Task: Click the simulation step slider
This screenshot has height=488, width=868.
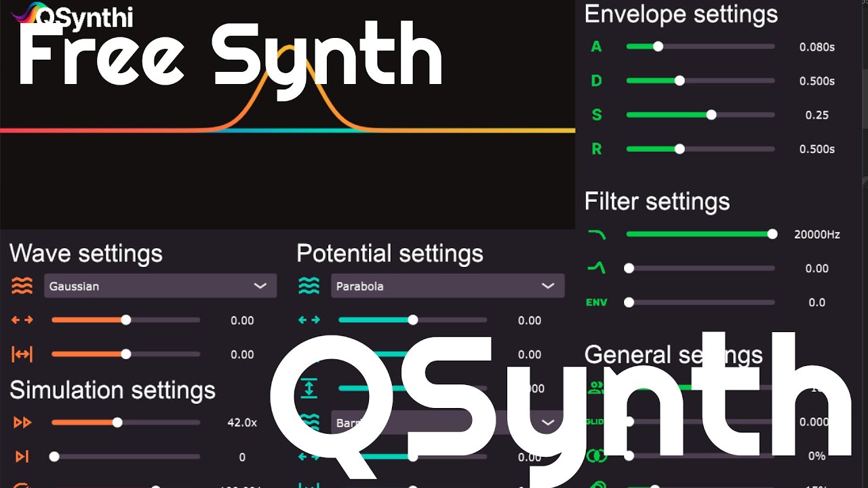Action: [x=126, y=457]
